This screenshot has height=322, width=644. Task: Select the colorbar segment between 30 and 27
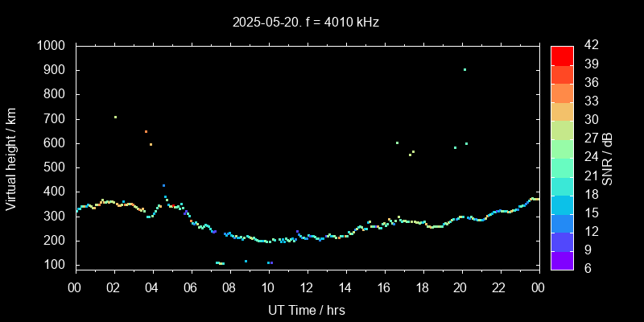pos(562,129)
